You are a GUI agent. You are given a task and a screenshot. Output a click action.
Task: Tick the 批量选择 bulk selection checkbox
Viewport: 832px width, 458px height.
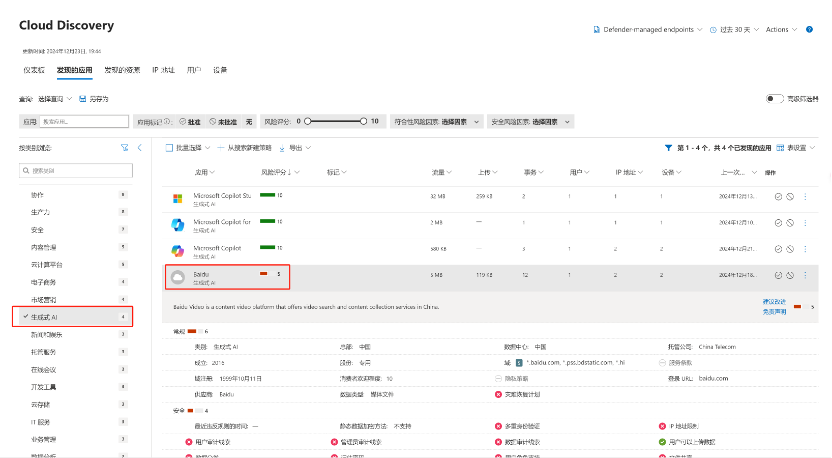pos(169,148)
